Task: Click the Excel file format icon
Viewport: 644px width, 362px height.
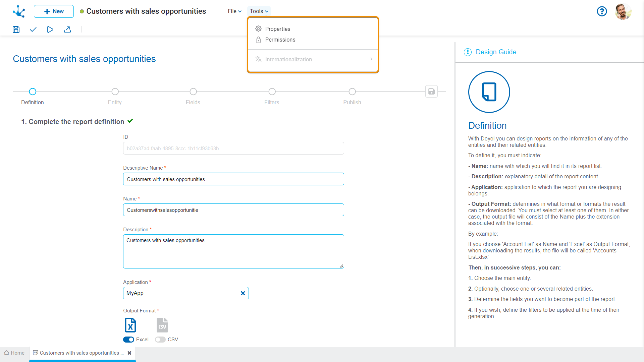Action: coord(130,325)
